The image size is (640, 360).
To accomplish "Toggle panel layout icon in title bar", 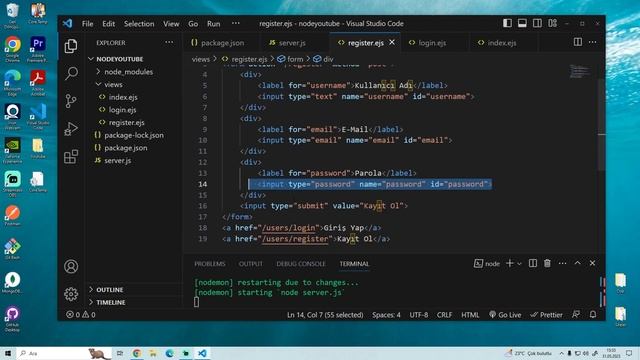I will pos(522,23).
